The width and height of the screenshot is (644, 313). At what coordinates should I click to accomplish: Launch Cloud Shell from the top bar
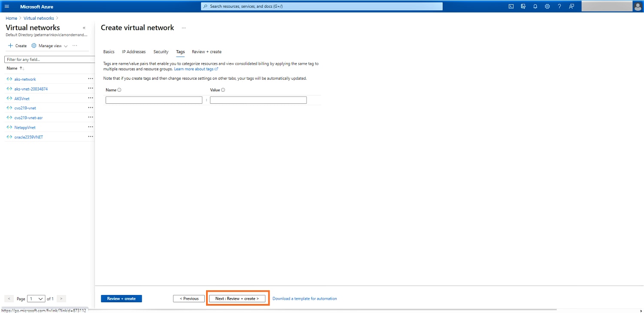[511, 6]
